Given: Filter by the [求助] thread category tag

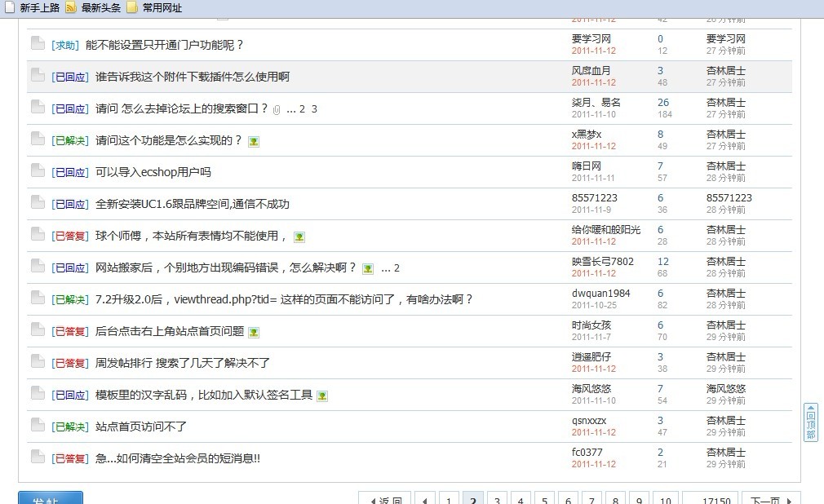Looking at the screenshot, I should coord(65,45).
